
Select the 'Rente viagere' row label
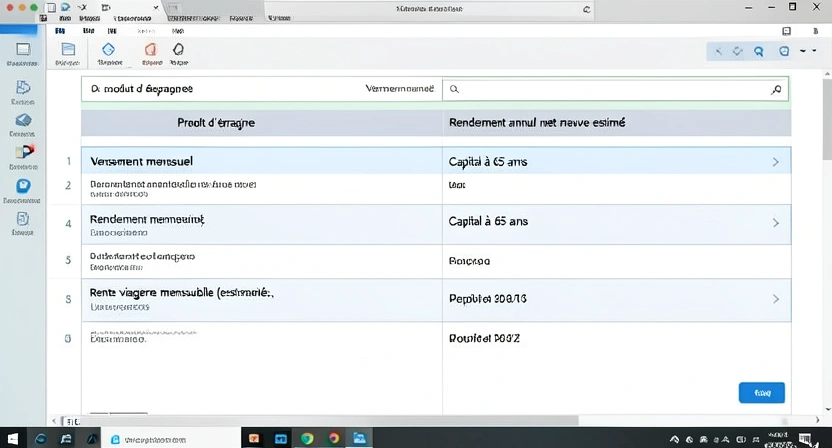click(181, 292)
